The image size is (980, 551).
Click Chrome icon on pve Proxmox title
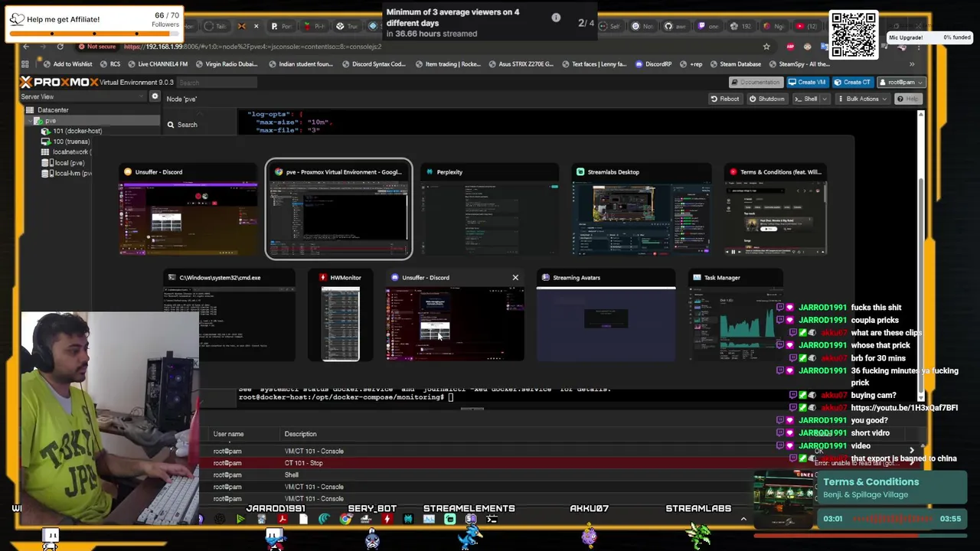pos(279,172)
